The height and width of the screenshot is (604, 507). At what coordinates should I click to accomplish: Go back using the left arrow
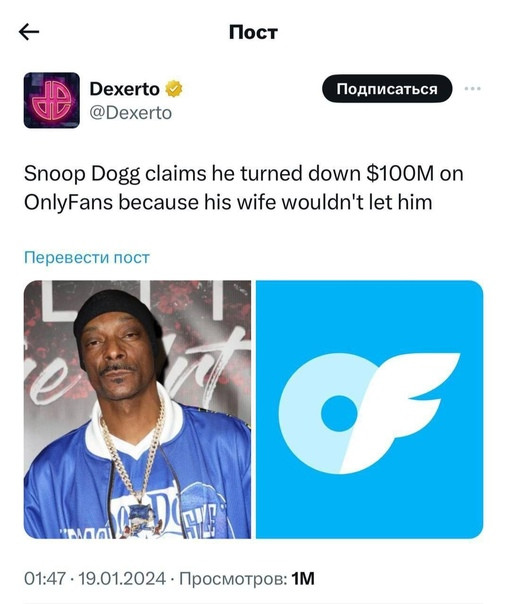29,32
